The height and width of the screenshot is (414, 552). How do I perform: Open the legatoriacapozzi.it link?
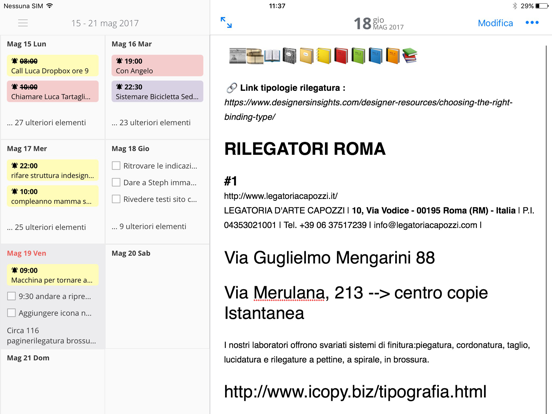click(281, 196)
